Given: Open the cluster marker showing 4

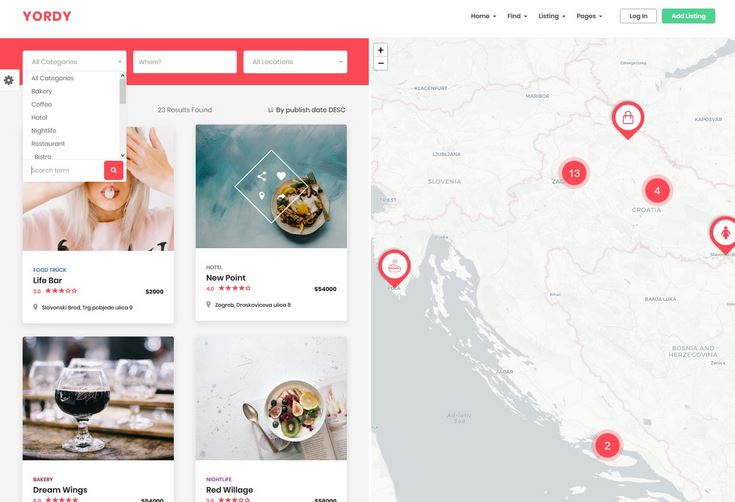Looking at the screenshot, I should coord(657,191).
